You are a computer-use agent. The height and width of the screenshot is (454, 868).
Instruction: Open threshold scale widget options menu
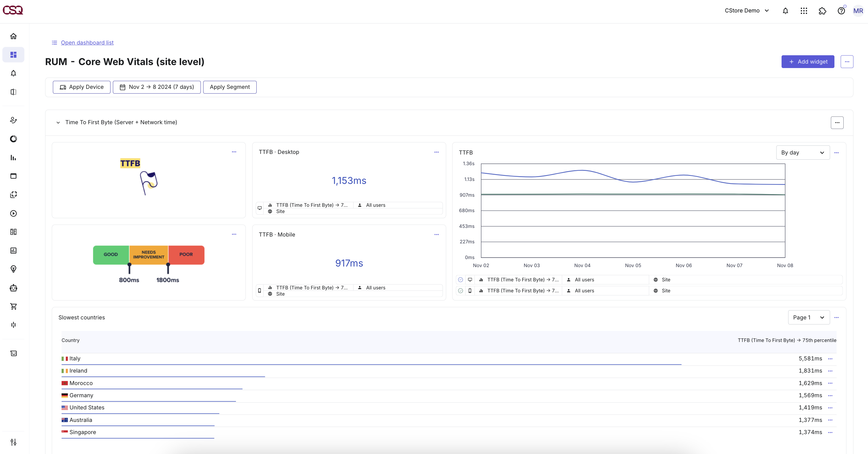click(234, 234)
